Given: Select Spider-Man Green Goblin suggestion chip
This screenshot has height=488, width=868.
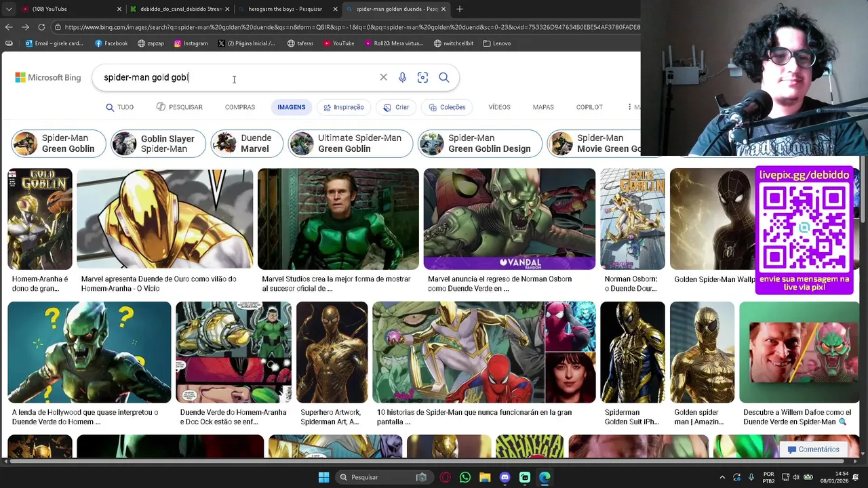Looking at the screenshot, I should click(58, 144).
